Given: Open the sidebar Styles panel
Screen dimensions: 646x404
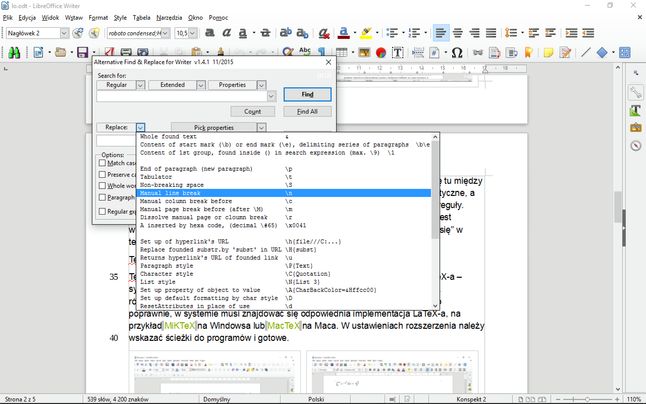Looking at the screenshot, I should tap(635, 110).
